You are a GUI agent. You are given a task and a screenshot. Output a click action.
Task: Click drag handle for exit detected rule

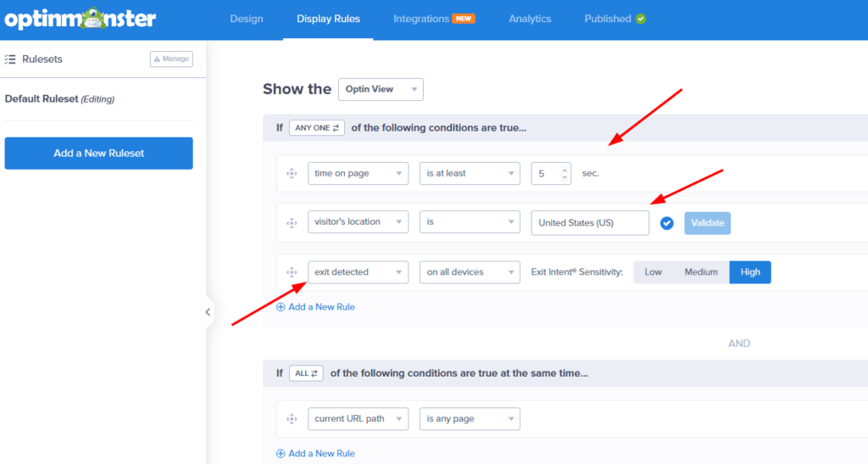292,272
